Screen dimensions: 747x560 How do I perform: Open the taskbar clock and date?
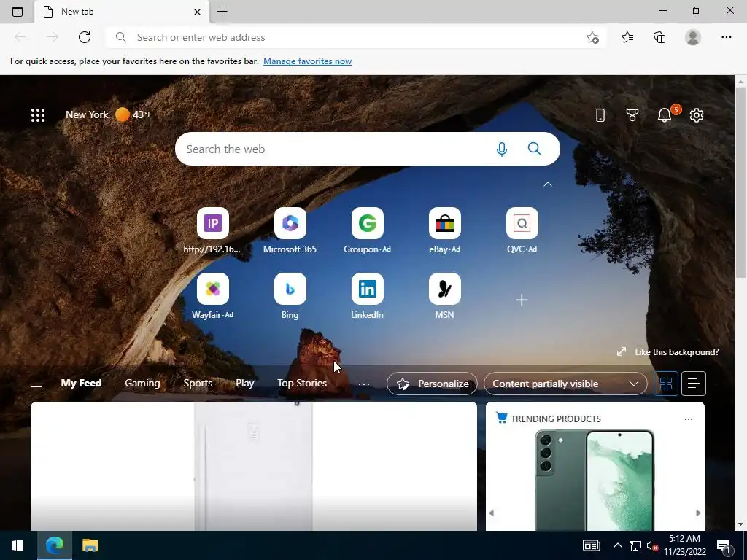(684, 545)
